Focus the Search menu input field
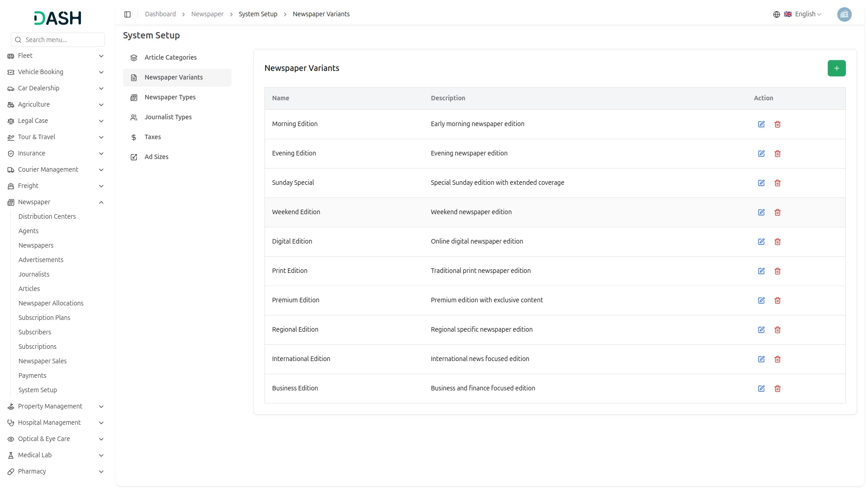Screen dimensions: 868x488 coord(62,40)
